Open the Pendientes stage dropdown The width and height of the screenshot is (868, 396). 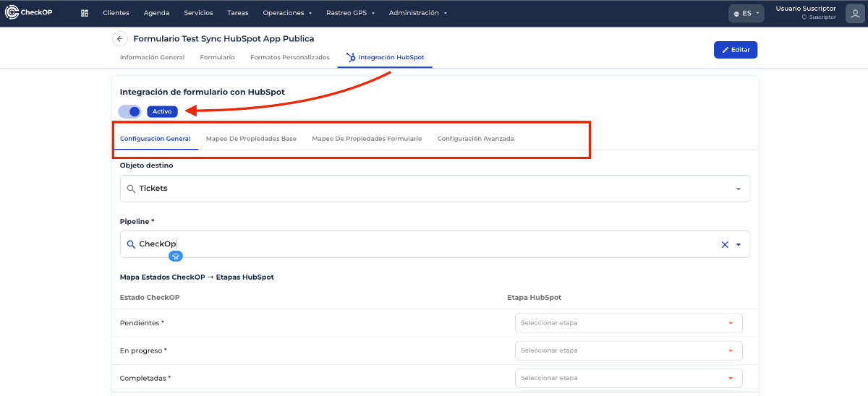629,323
